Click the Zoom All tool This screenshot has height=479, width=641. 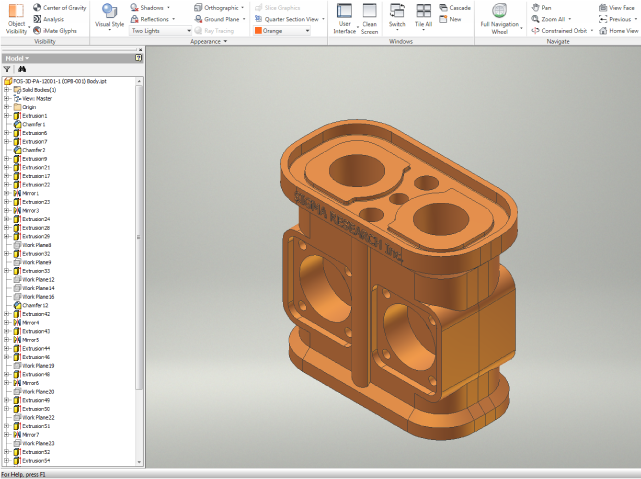pos(548,19)
